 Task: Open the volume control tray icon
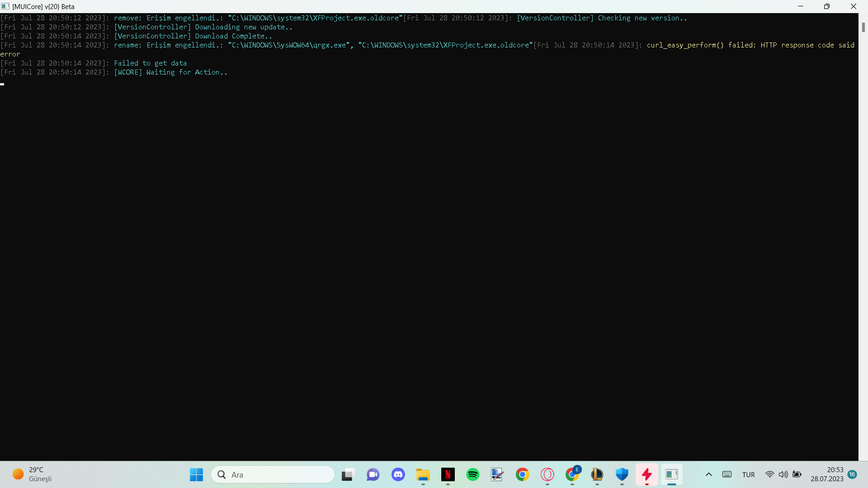tap(783, 474)
